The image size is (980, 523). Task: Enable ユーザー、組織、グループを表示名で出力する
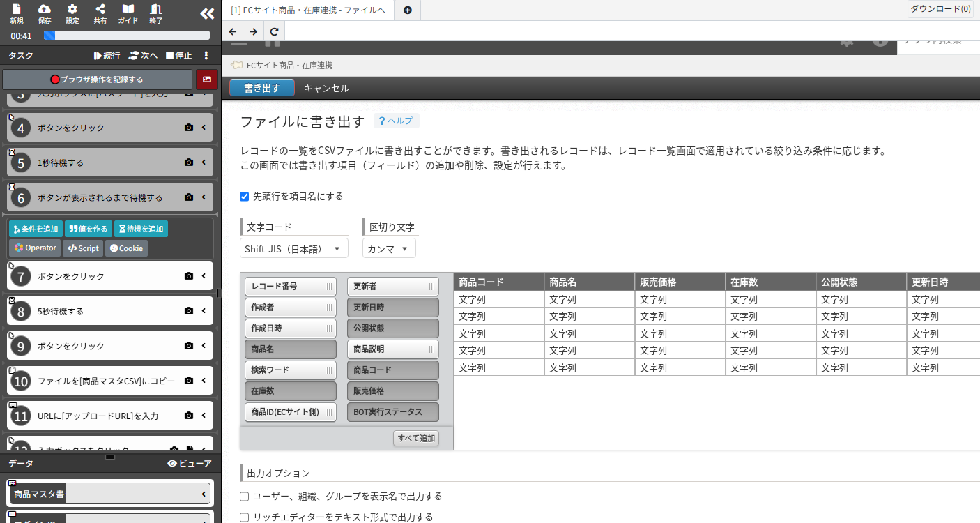244,496
